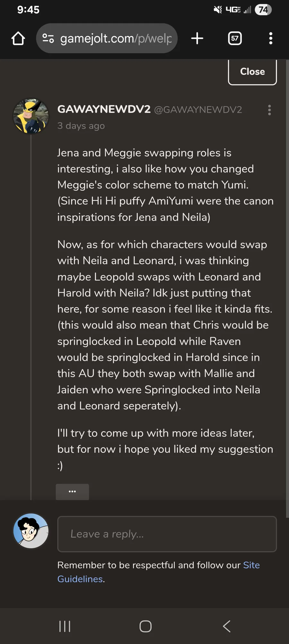Tap the @GAWAYNEWDV2 username handle
Image resolution: width=289 pixels, height=644 pixels.
pyautogui.click(x=198, y=110)
